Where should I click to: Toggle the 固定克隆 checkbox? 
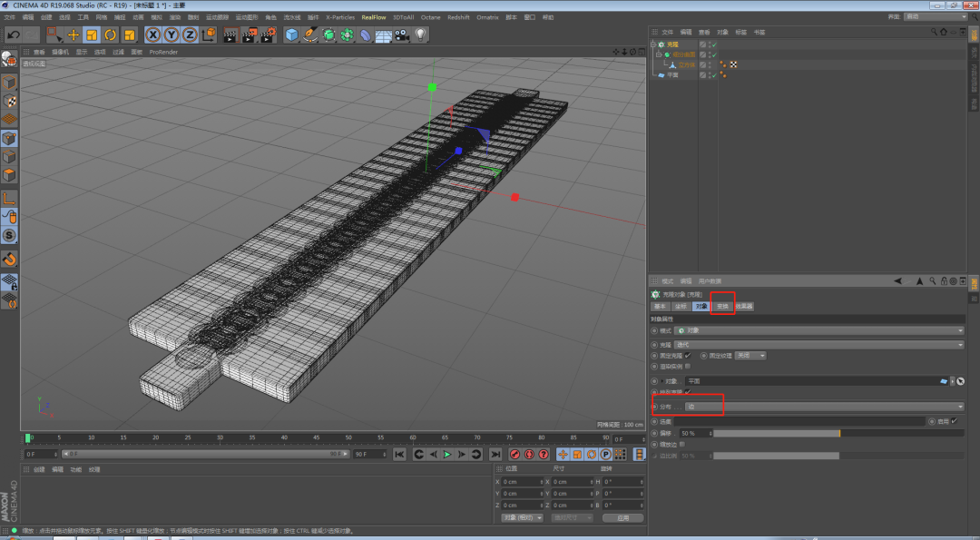point(688,356)
